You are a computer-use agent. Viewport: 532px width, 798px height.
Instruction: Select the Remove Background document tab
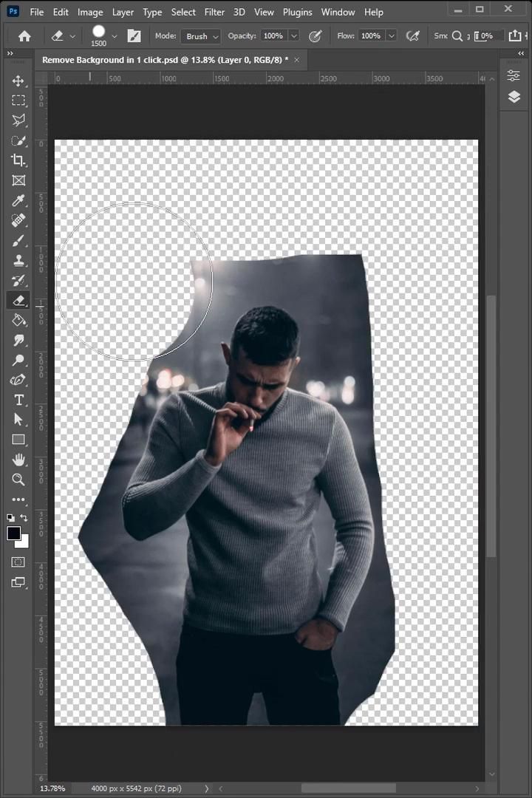click(x=165, y=60)
